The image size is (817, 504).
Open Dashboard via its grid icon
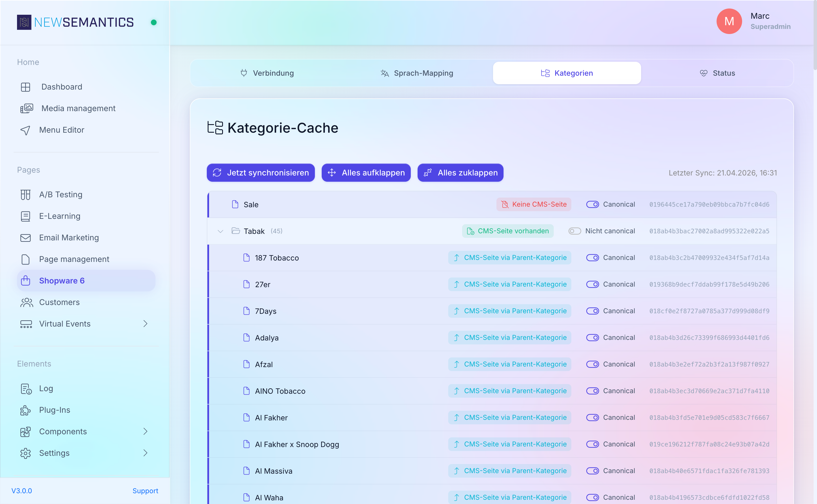26,87
